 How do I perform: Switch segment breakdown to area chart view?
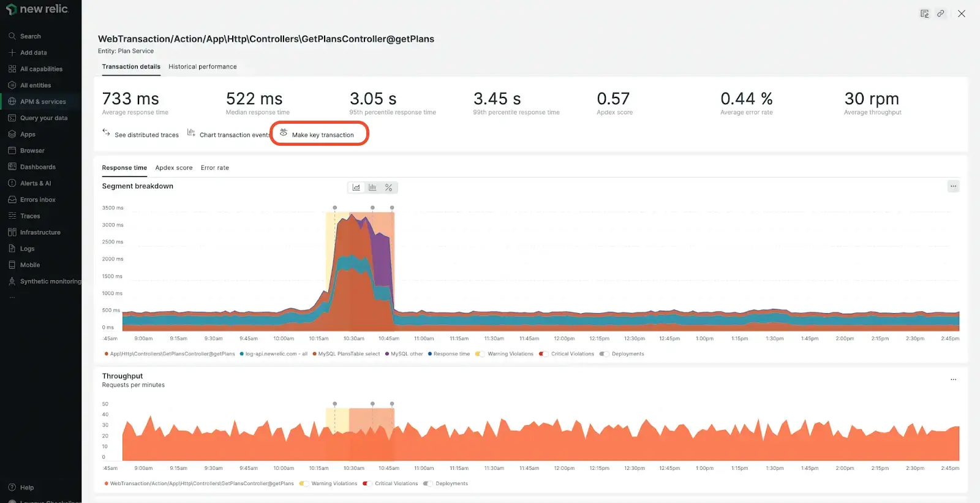tap(356, 187)
